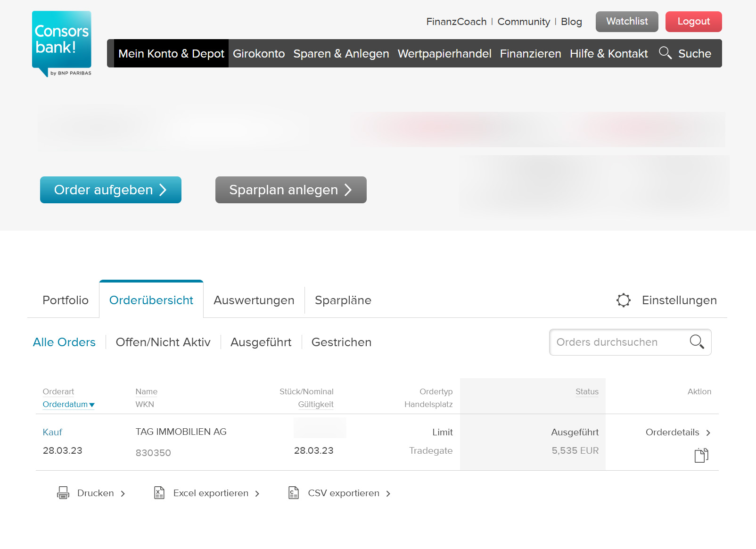Open the Mein Konto & Depot menu

(x=171, y=54)
